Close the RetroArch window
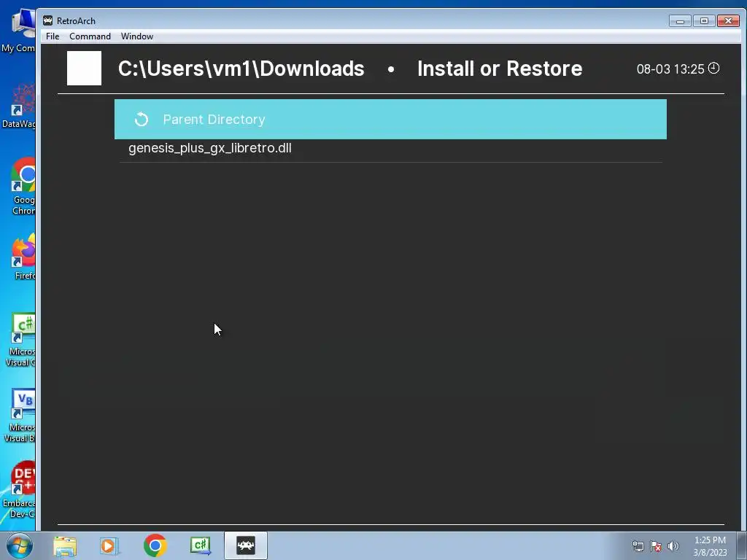Image resolution: width=747 pixels, height=560 pixels. (x=729, y=21)
